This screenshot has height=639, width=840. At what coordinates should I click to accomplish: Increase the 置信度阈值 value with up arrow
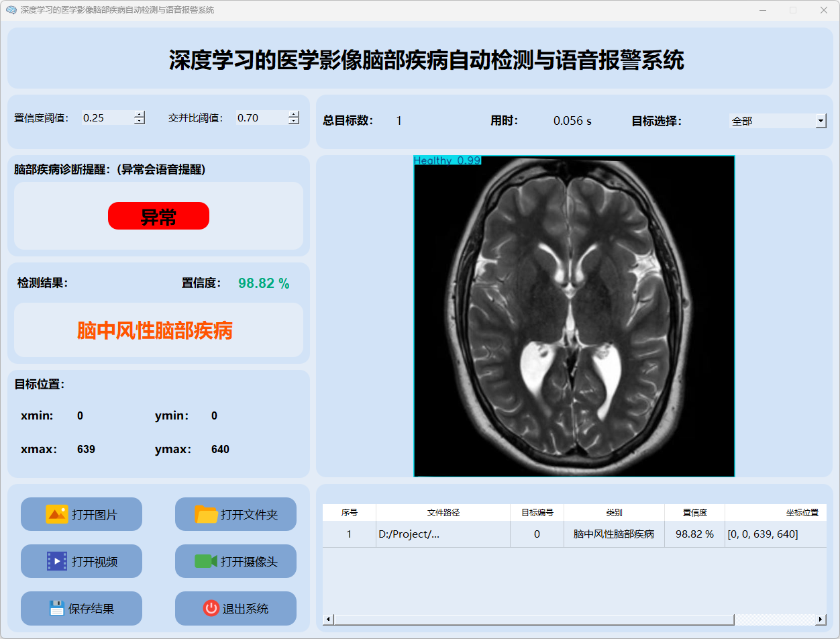(140, 114)
